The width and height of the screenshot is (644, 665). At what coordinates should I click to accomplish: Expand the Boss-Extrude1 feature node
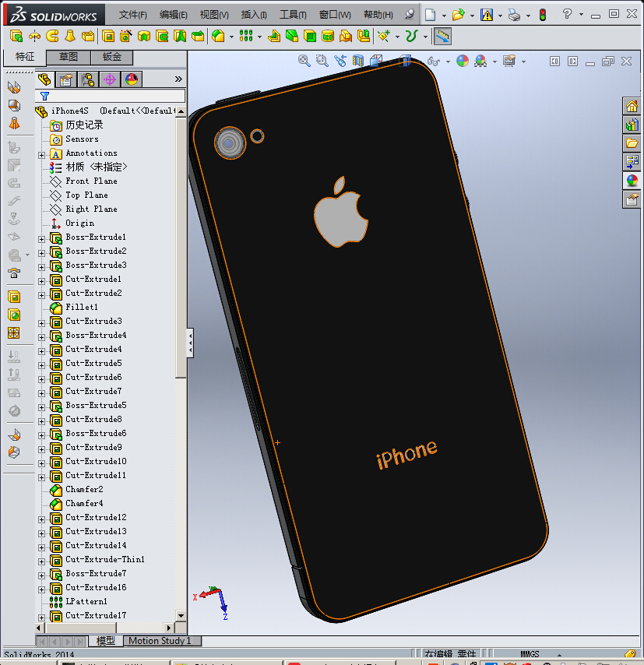coord(41,239)
